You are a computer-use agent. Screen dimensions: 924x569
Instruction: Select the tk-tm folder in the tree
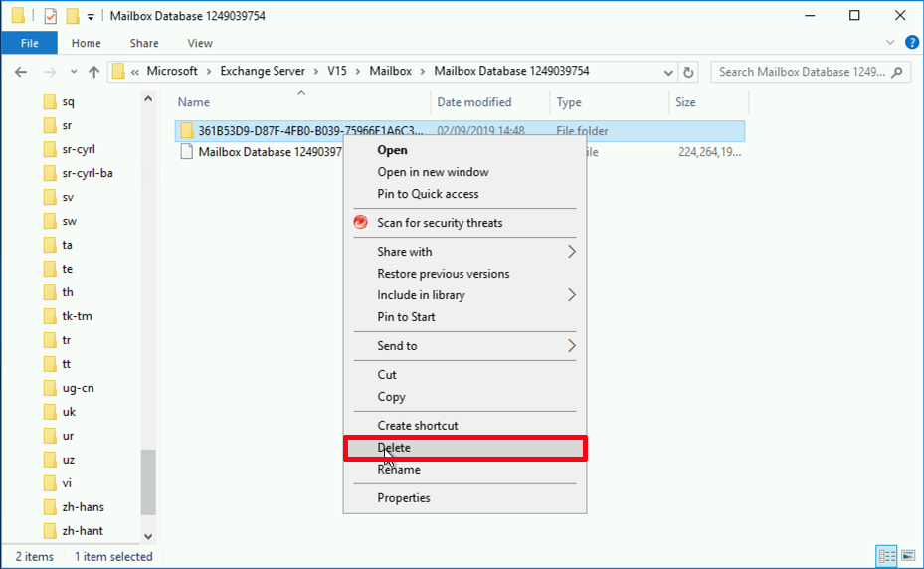click(x=78, y=316)
